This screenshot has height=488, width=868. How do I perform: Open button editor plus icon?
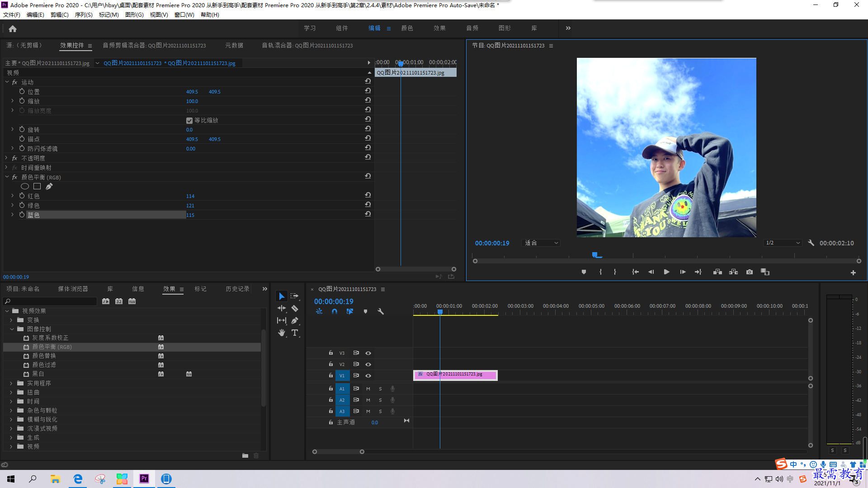pos(853,272)
